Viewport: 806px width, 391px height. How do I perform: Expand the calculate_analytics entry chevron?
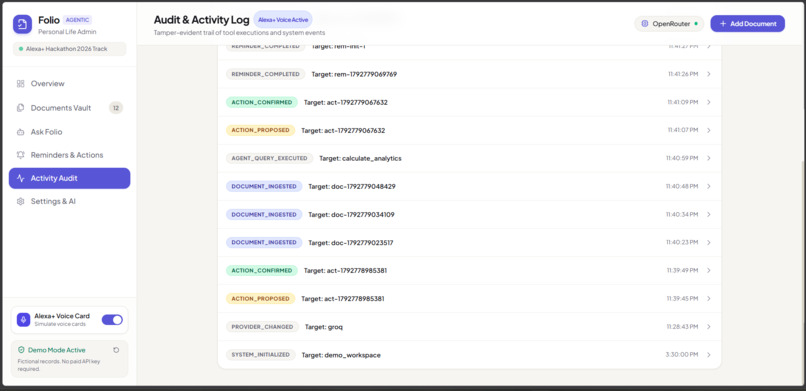click(709, 158)
